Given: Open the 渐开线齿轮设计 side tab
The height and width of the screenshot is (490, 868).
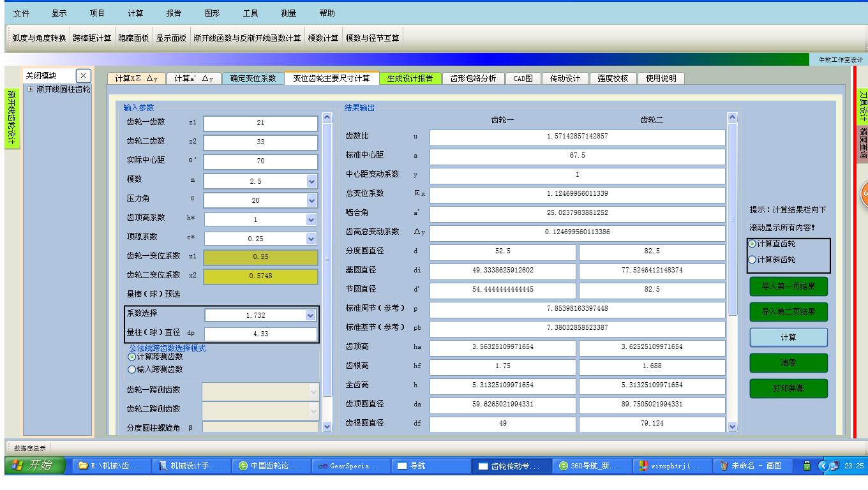Looking at the screenshot, I should (12, 118).
